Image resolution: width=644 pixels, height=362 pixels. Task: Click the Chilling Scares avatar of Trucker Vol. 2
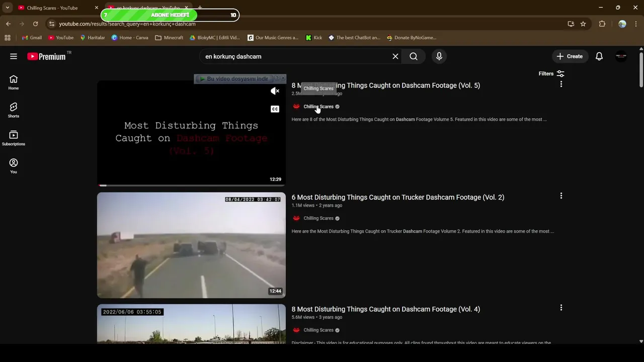pos(296,218)
